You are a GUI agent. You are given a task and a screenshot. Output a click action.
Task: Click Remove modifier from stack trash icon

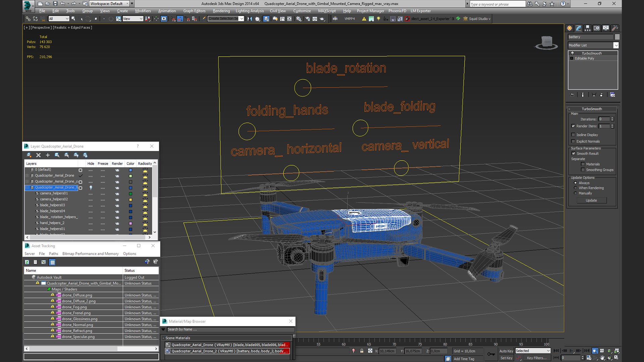click(601, 95)
